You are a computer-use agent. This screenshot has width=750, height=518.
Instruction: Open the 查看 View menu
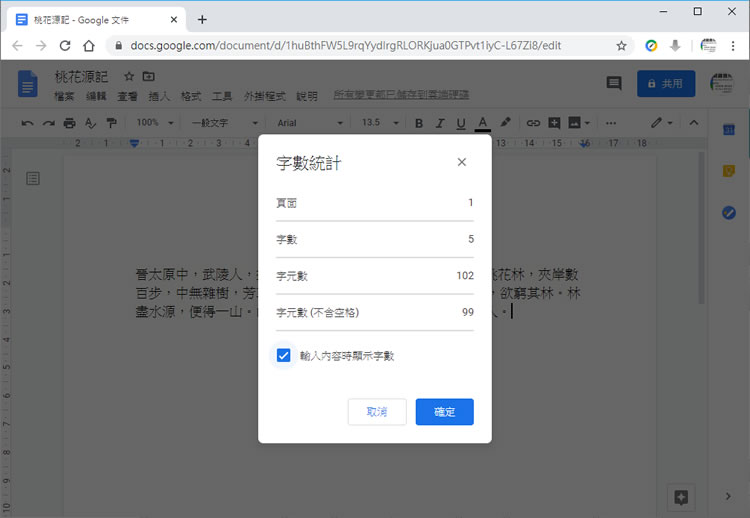click(127, 96)
